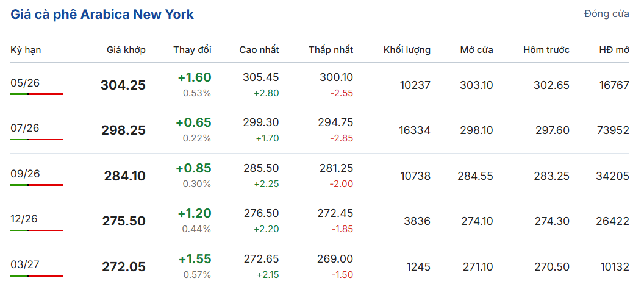Click the Cao nhất column header
644x284 pixels.
tap(259, 50)
